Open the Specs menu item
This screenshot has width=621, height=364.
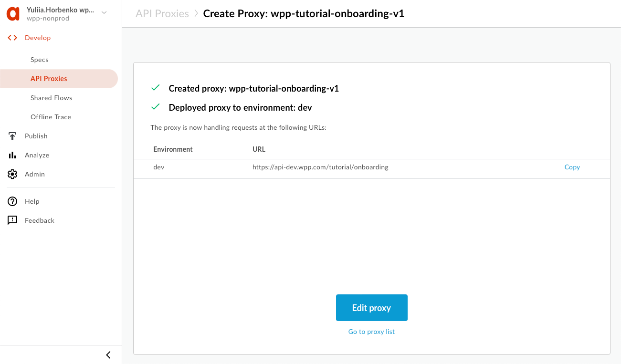40,60
